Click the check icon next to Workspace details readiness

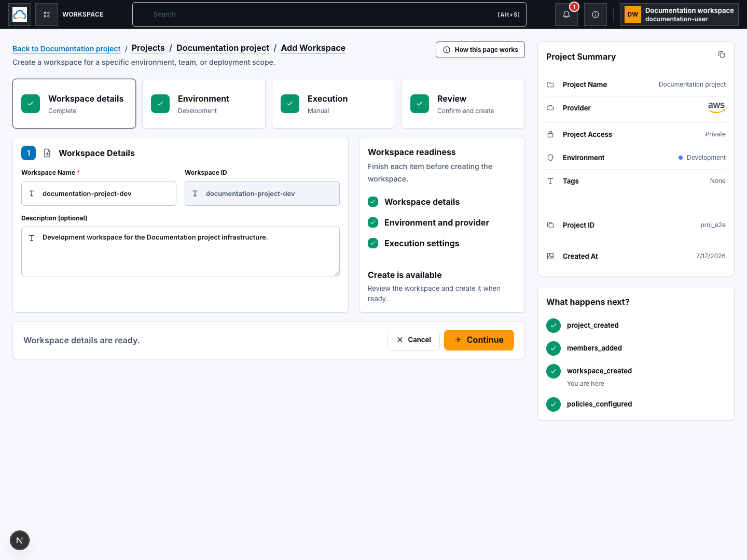coord(373,202)
